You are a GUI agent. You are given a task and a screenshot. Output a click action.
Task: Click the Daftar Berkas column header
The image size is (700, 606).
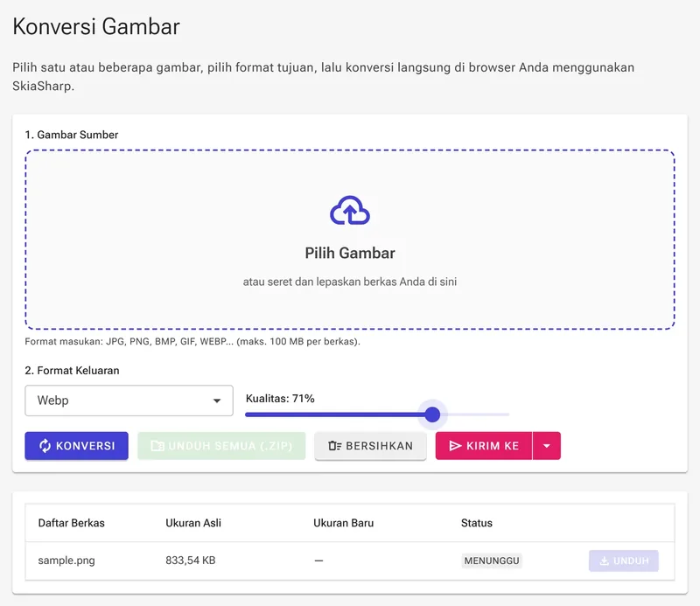coord(72,523)
